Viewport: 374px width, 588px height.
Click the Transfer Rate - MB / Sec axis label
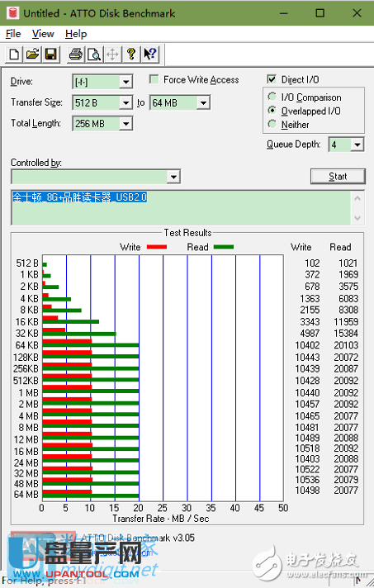[161, 519]
